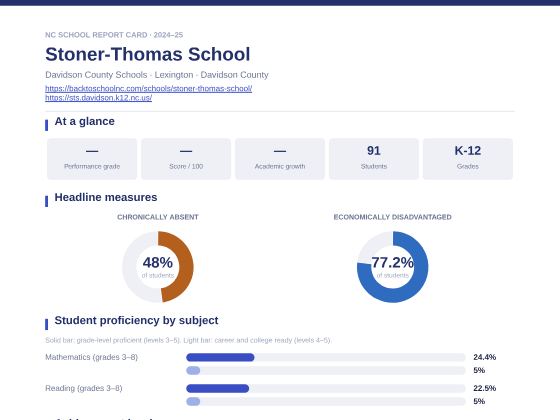The height and width of the screenshot is (420, 560).
Task: Click the Mathematics light college-ready bar
Action: tap(193, 371)
